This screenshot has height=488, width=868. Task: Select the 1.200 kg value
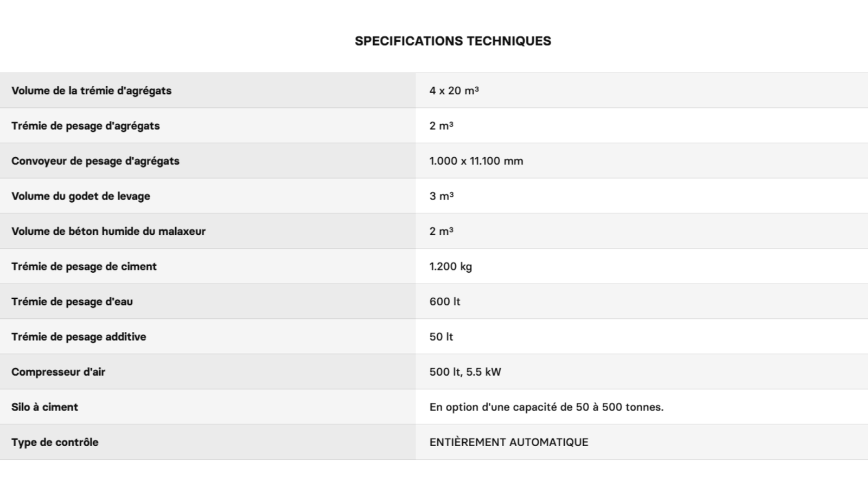click(450, 267)
